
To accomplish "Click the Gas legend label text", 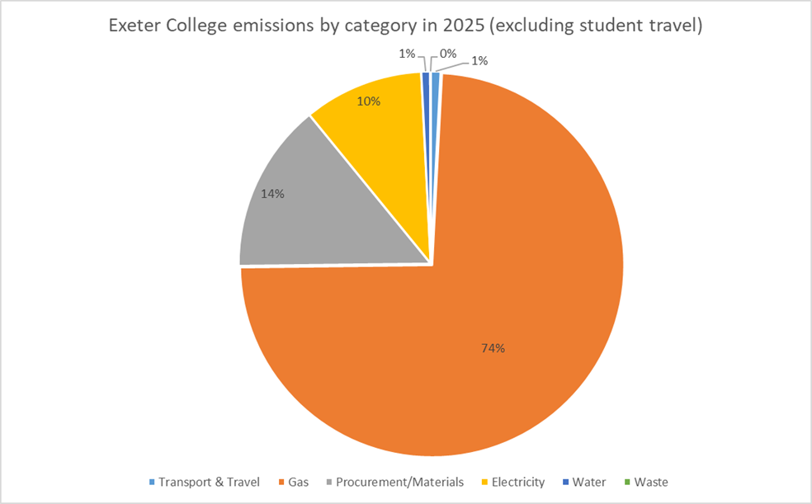I will pyautogui.click(x=299, y=482).
